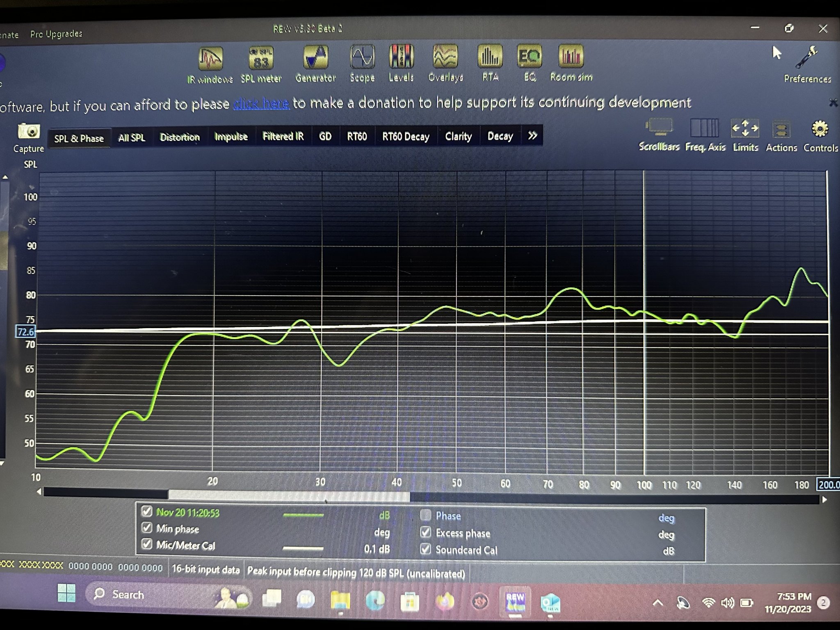
Task: Click the white Mic/Meter Cal line swatch
Action: click(304, 548)
